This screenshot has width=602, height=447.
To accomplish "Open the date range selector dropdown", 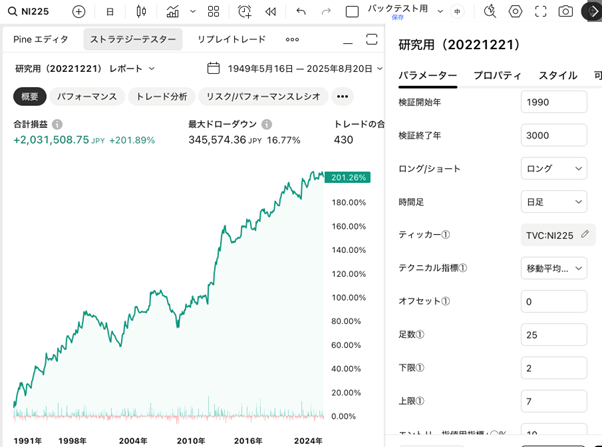I will coord(295,69).
